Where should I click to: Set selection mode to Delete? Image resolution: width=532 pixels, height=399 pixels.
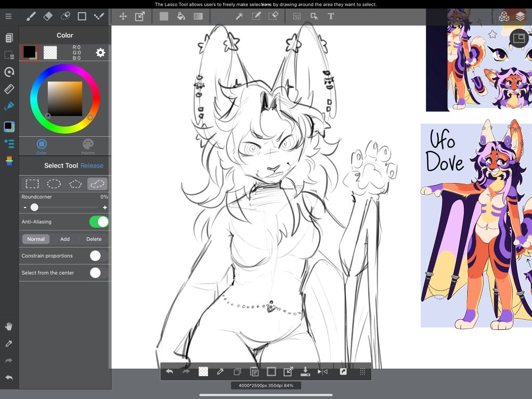(x=94, y=239)
